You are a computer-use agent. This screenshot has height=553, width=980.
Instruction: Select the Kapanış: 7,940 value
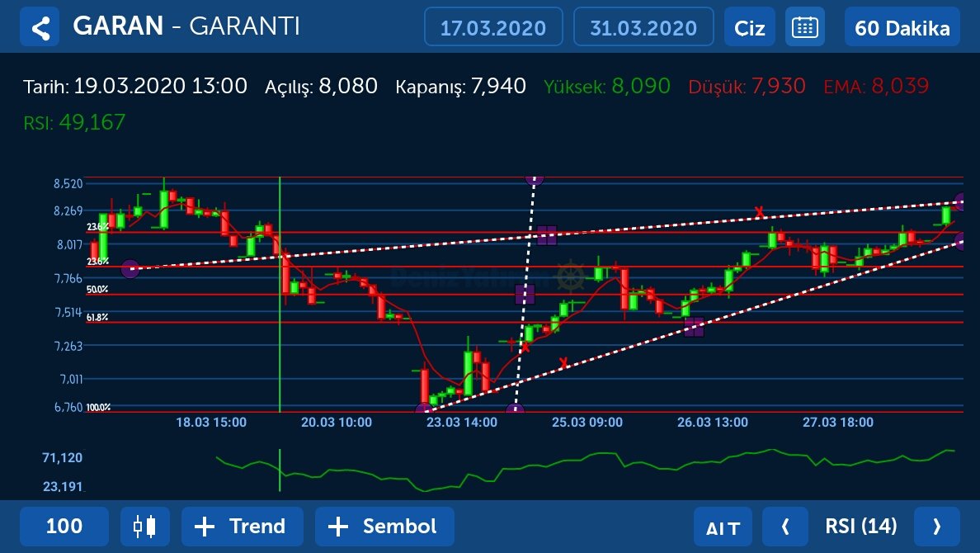[460, 86]
